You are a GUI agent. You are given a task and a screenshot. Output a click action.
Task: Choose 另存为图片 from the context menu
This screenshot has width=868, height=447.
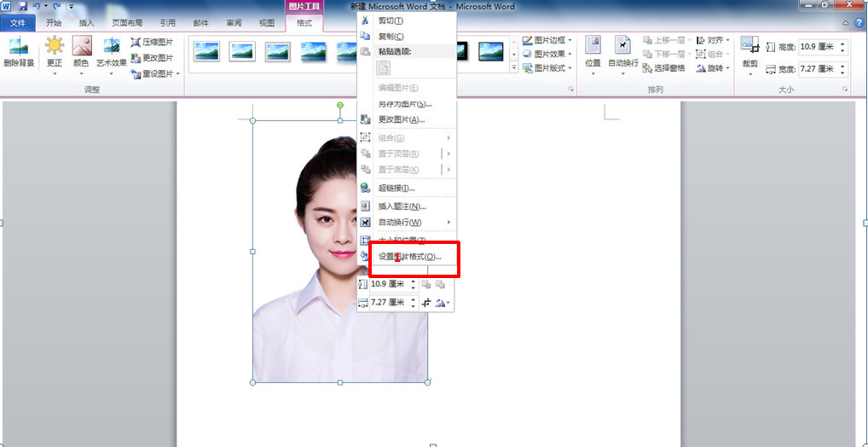tap(407, 103)
